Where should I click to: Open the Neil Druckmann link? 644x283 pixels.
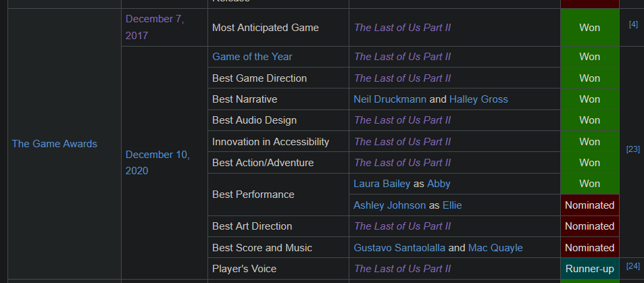(x=390, y=99)
